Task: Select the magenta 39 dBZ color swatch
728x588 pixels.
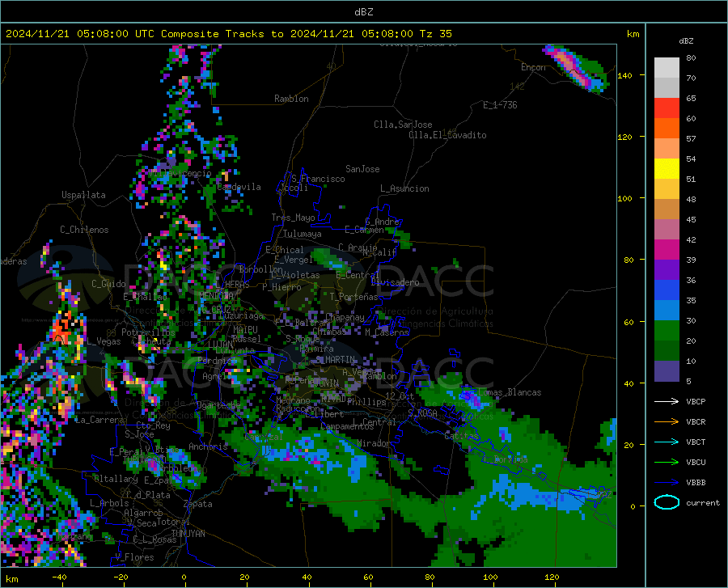Action: coord(667,250)
